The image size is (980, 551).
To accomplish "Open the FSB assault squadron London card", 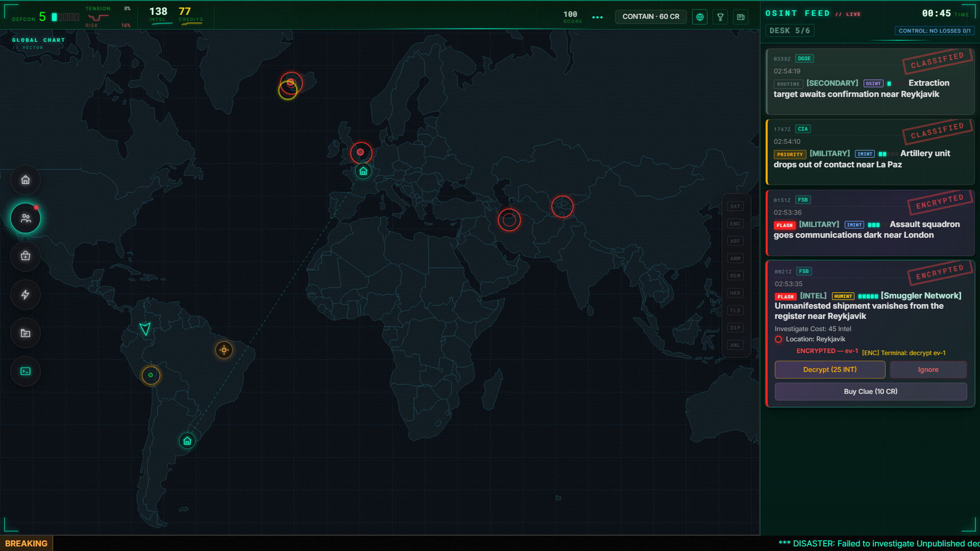I will coord(870,223).
